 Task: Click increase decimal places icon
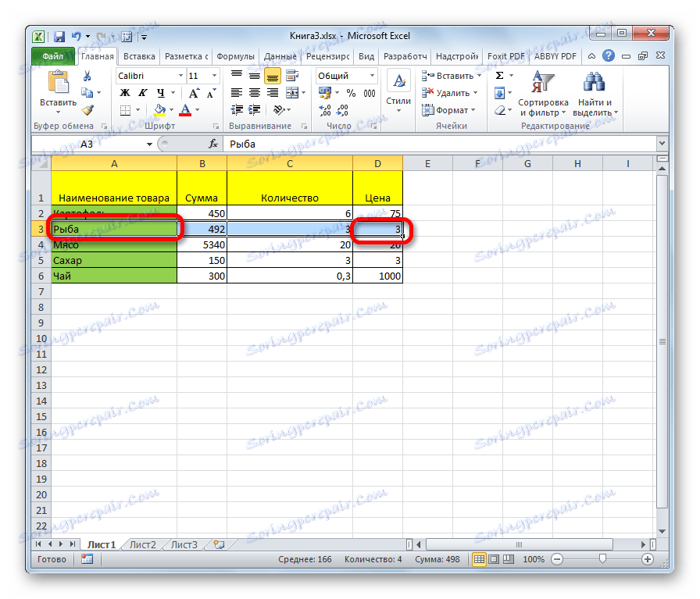click(325, 110)
